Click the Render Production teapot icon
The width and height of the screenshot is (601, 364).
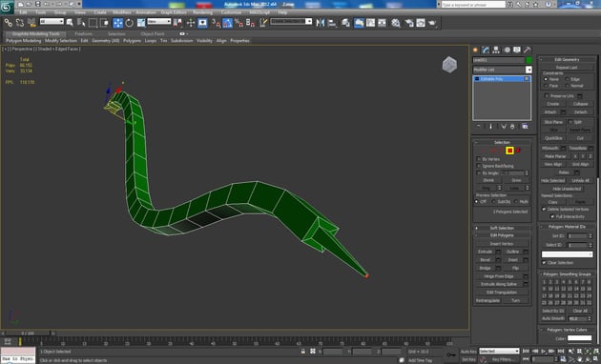click(432, 23)
